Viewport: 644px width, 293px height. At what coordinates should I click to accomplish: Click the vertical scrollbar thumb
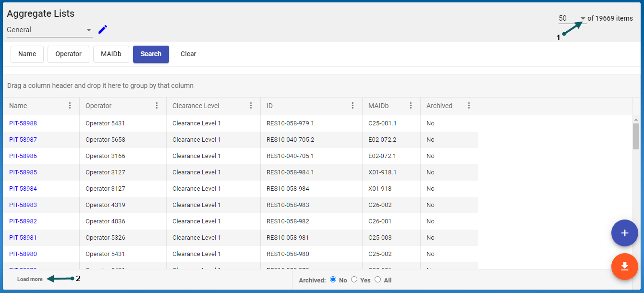tap(636, 136)
